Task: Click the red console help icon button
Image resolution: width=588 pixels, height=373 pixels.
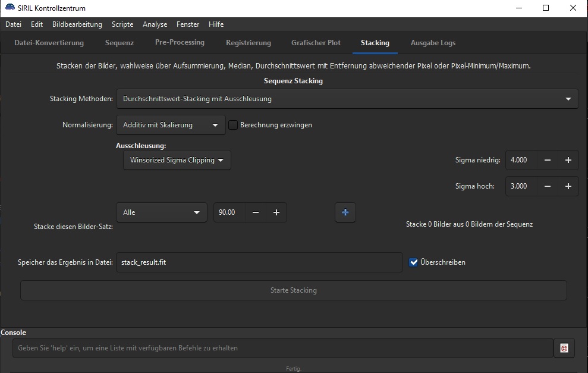Action: click(x=564, y=348)
